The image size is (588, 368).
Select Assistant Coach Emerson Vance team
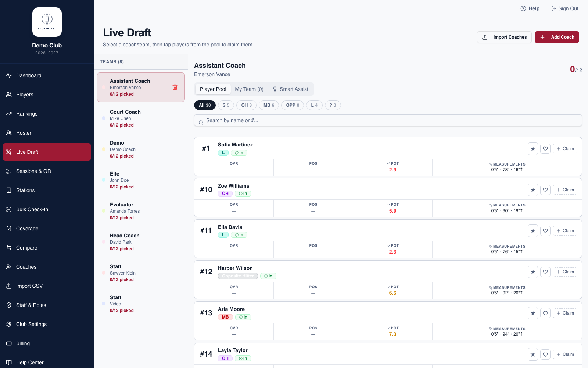point(141,87)
